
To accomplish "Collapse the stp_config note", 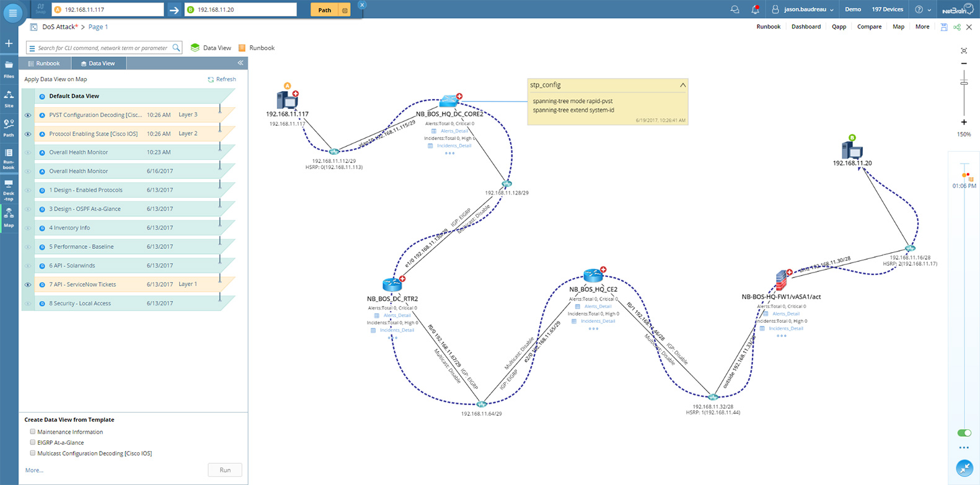I will click(x=682, y=85).
